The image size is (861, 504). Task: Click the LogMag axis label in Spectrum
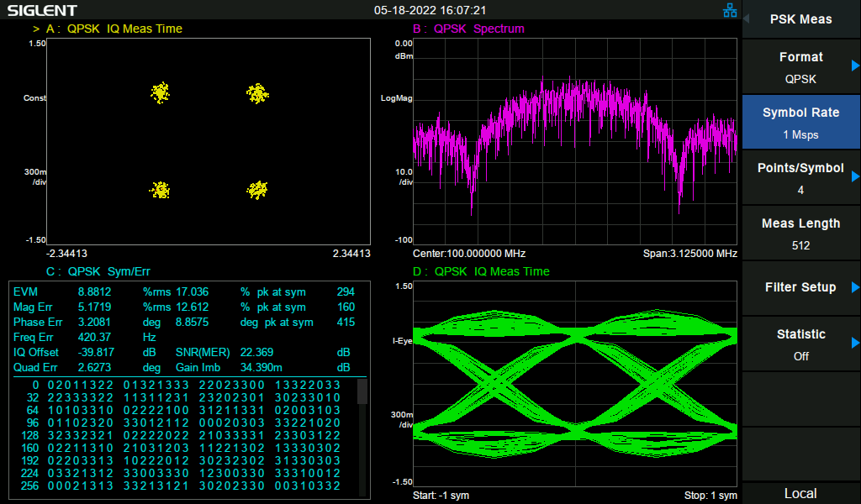(x=397, y=98)
